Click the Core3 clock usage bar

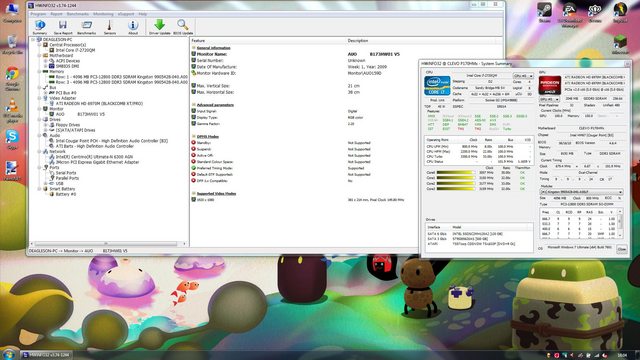[455, 189]
